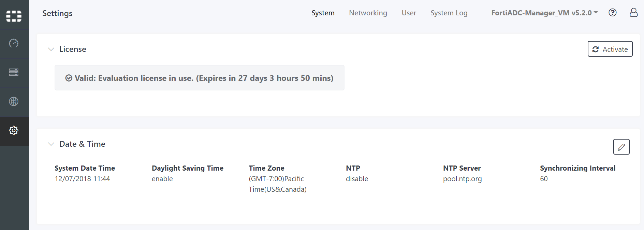
Task: Open the globe icon in sidebar
Action: click(14, 101)
